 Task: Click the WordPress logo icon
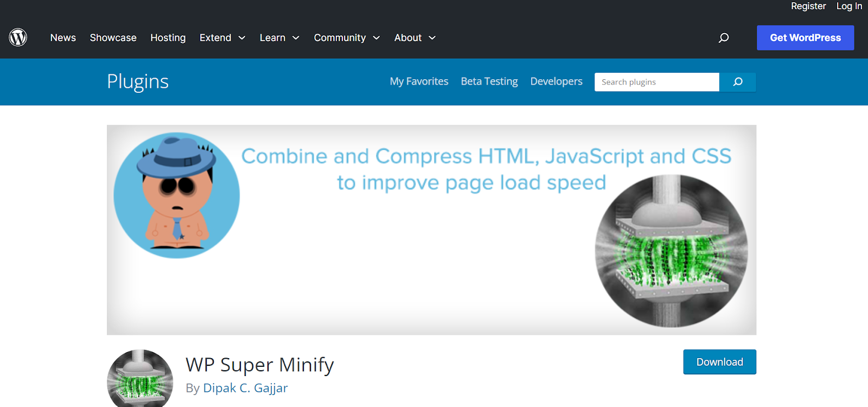click(x=18, y=37)
